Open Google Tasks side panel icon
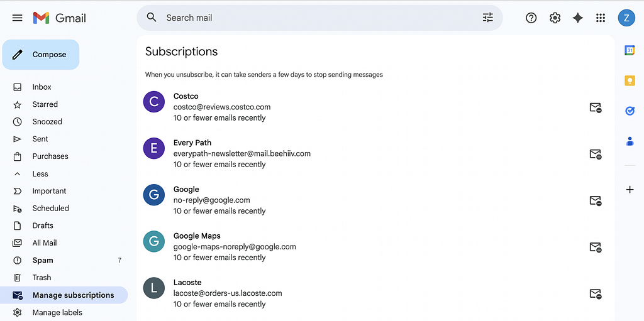This screenshot has width=644, height=321. (630, 111)
